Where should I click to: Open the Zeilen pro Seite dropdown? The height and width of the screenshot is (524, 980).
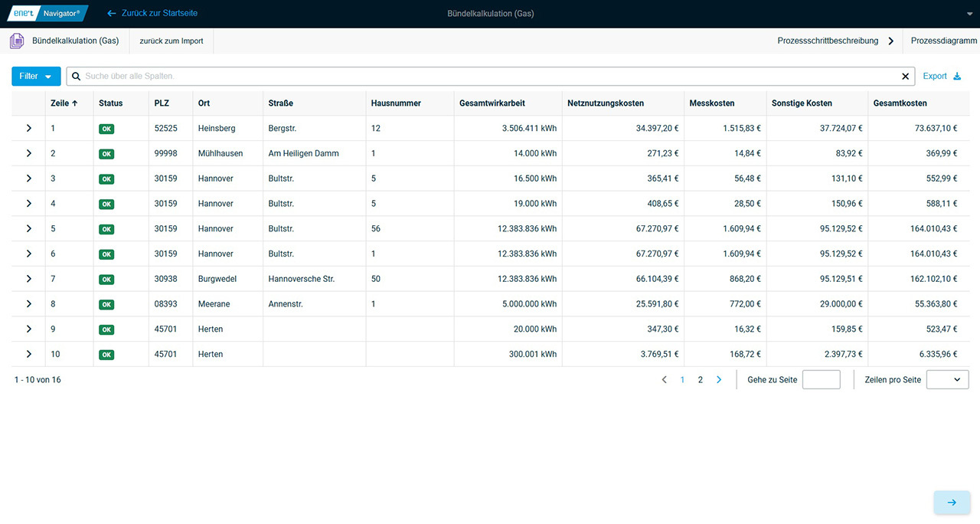pos(947,380)
